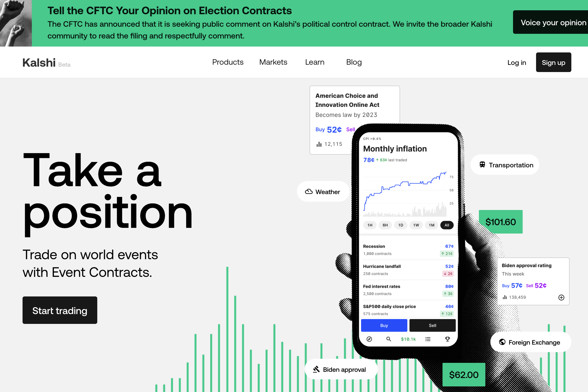Click the search icon in app bottom bar
588x392 pixels.
point(387,340)
